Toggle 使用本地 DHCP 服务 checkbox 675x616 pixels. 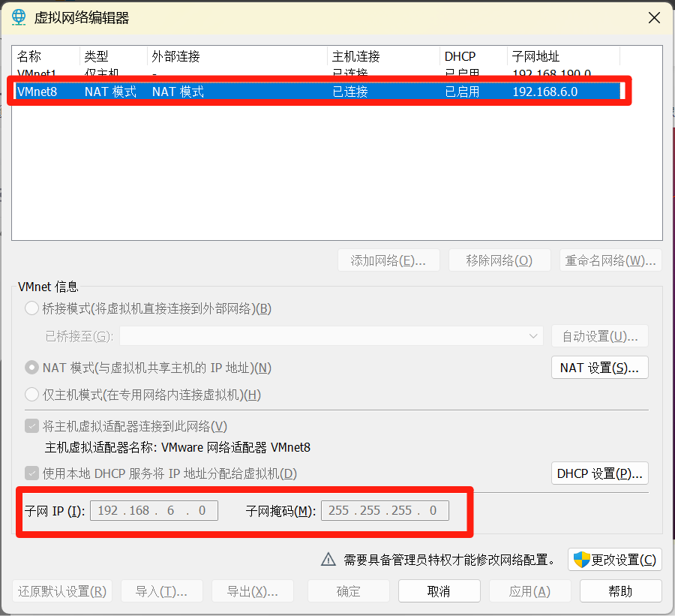tap(31, 473)
